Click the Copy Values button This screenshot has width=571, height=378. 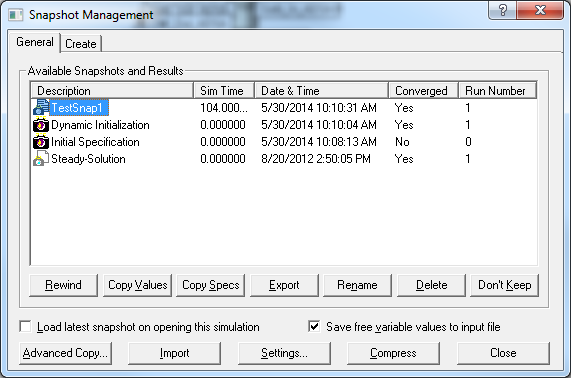tap(137, 285)
